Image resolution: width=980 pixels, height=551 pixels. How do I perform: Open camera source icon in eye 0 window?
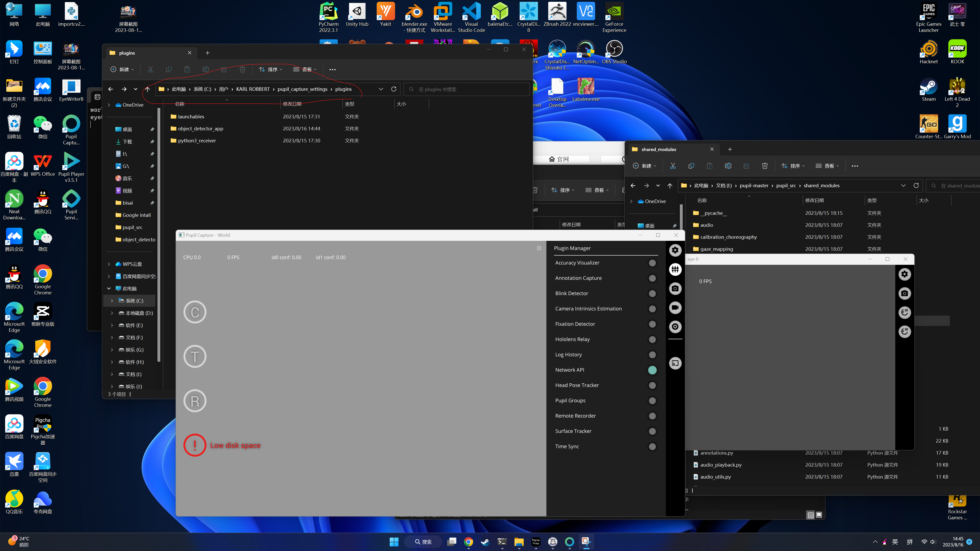(x=905, y=293)
